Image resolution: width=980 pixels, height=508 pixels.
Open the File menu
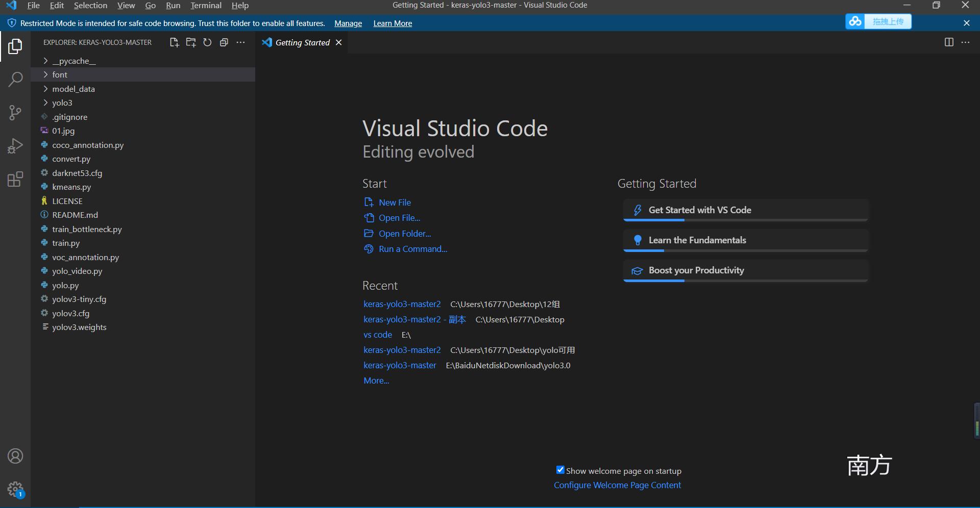(33, 6)
